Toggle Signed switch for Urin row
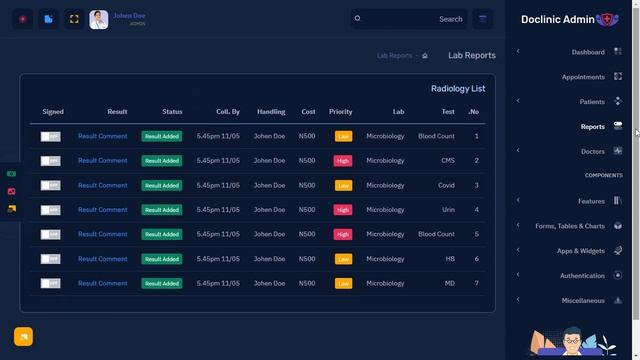Image resolution: width=640 pixels, height=360 pixels. tap(51, 210)
